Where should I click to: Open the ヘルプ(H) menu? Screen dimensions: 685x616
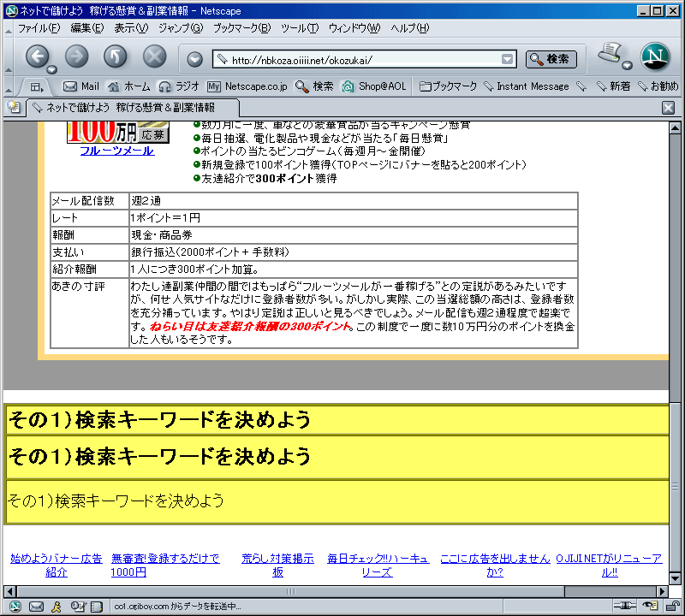(410, 28)
